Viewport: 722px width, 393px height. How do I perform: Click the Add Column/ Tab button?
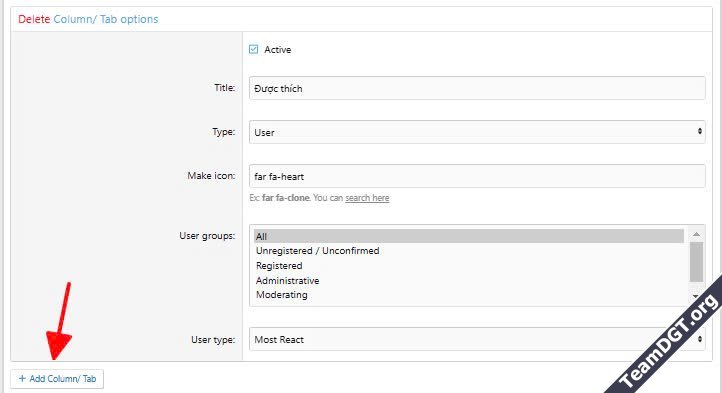(57, 379)
